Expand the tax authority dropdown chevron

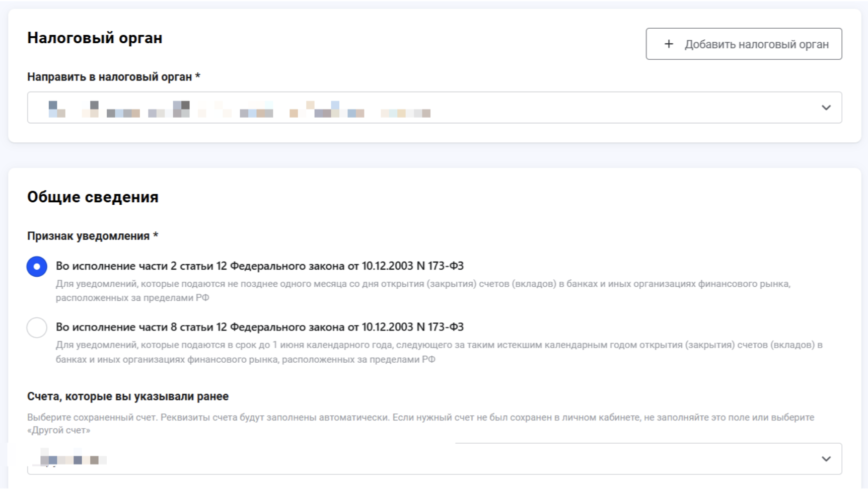826,108
